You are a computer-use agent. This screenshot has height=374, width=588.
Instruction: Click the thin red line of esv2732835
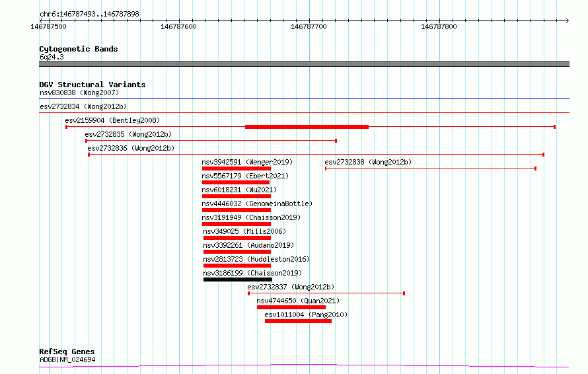[211, 141]
